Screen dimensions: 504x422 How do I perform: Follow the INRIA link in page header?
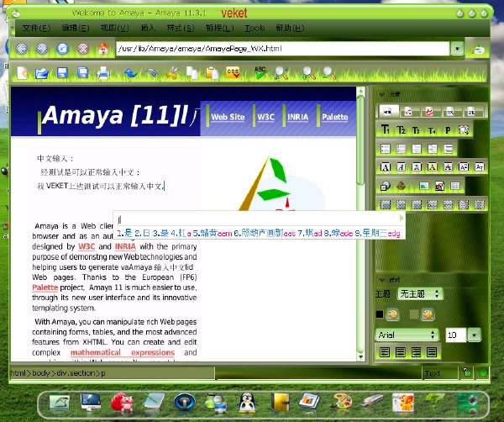coord(297,117)
